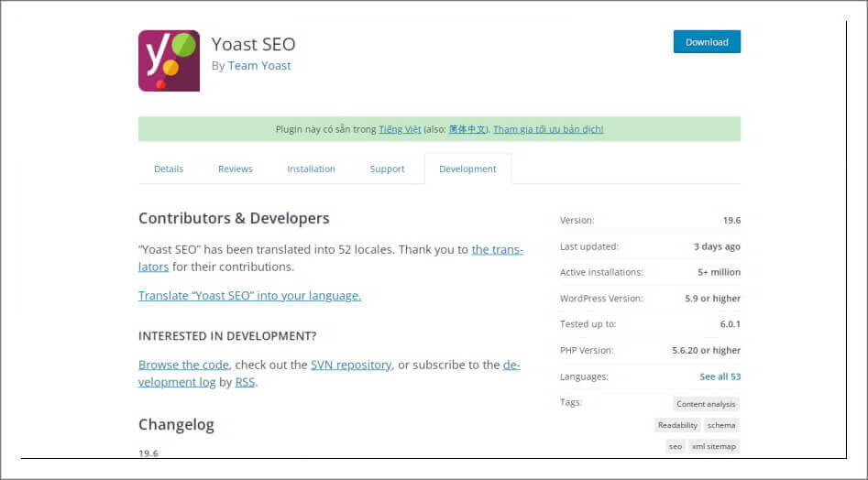The image size is (868, 480).
Task: Click the 5+ million installations value
Action: point(720,272)
